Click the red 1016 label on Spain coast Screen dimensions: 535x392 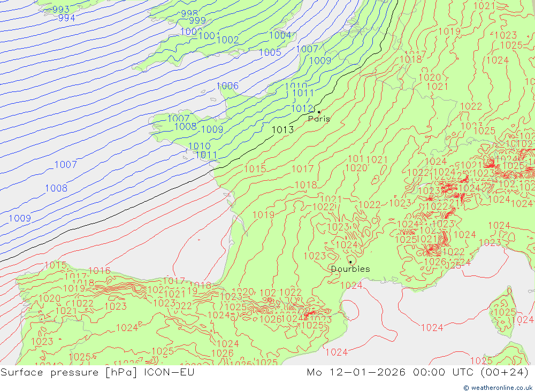100,271
